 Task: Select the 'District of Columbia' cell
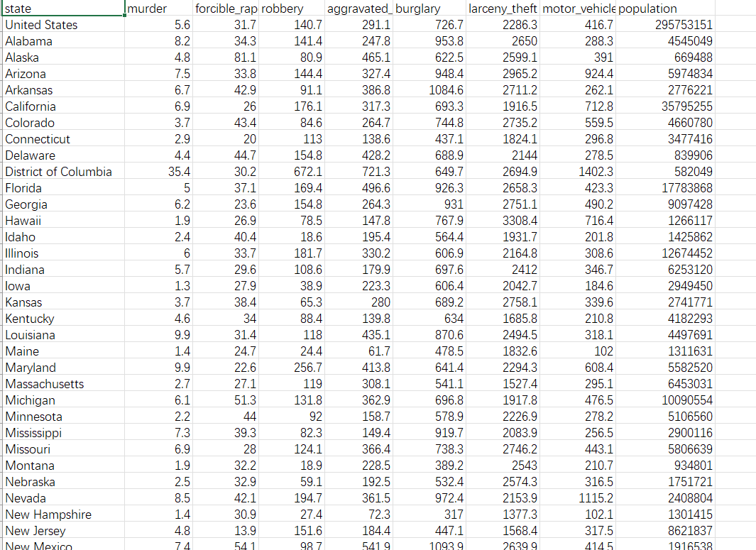point(62,172)
